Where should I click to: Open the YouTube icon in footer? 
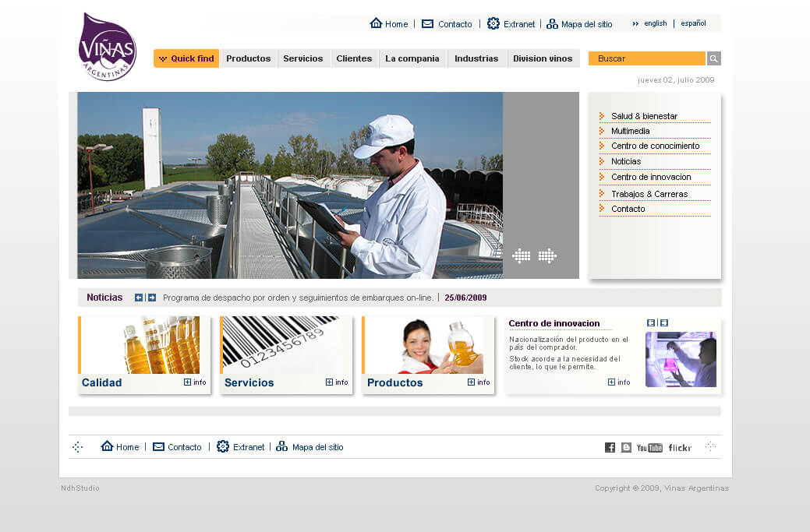point(649,447)
